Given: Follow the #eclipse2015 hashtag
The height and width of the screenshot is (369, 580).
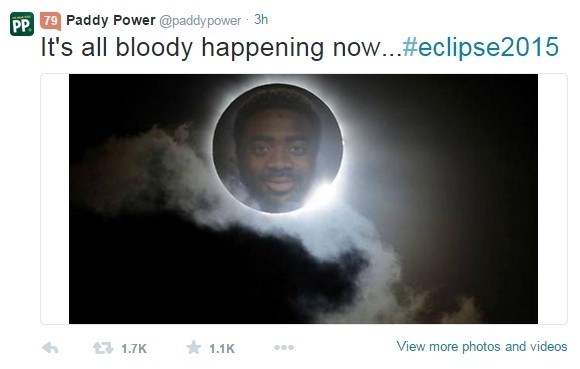Looking at the screenshot, I should (480, 47).
